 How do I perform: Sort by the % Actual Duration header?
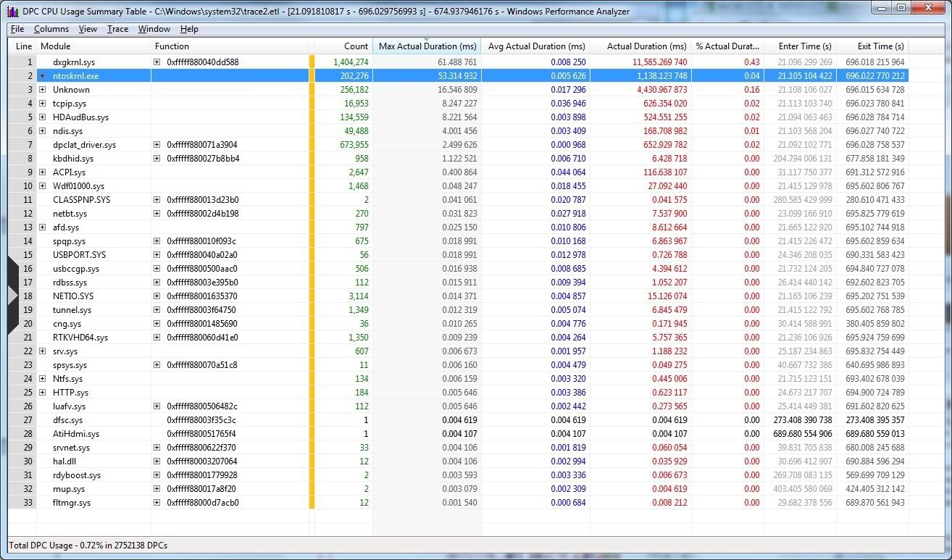coord(727,46)
